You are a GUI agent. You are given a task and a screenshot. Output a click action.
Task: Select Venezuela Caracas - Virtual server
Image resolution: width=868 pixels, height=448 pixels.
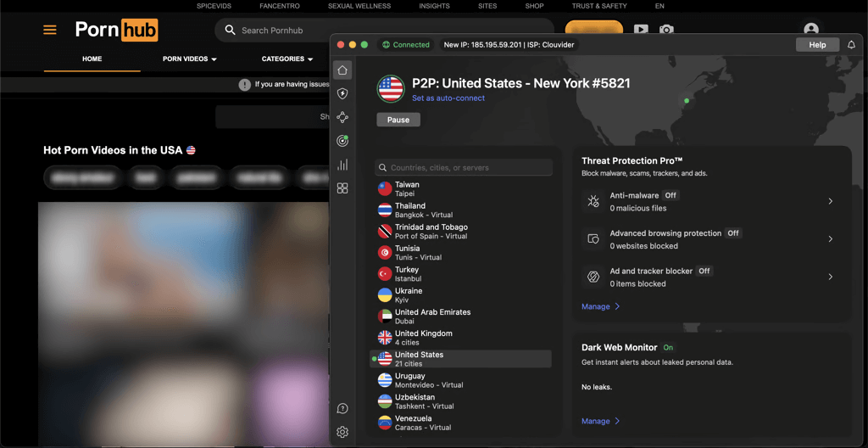pyautogui.click(x=460, y=423)
